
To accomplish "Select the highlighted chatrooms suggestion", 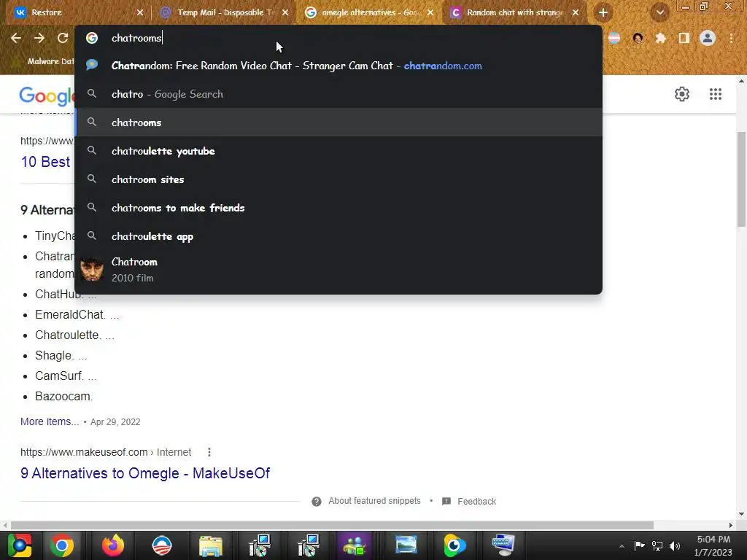I will 338,122.
